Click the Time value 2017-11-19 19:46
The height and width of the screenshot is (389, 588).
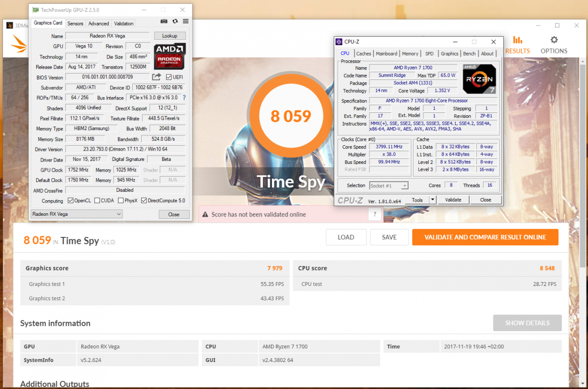[x=473, y=346]
